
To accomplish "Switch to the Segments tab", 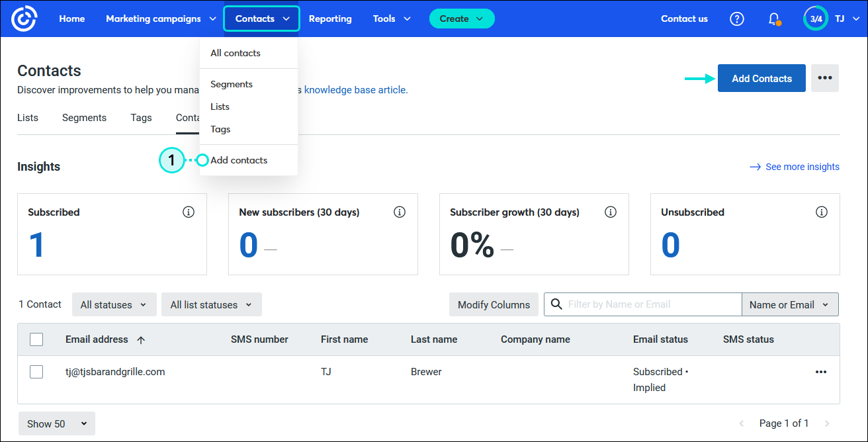I will [84, 118].
